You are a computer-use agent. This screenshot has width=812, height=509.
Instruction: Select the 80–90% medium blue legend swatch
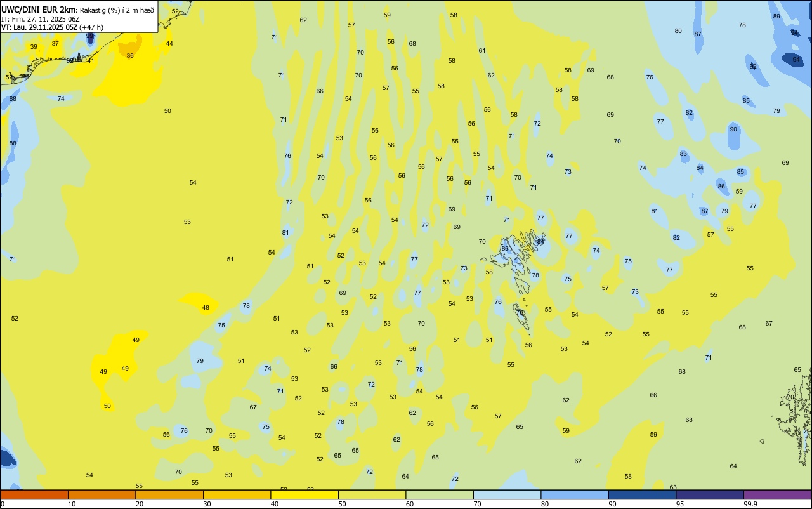click(575, 494)
